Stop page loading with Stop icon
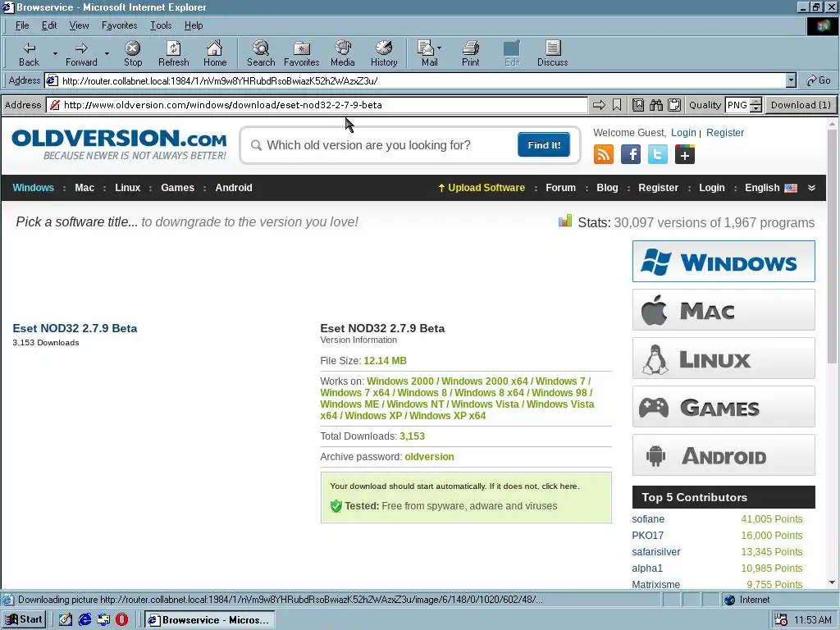Viewport: 840px width, 630px height. [x=133, y=53]
